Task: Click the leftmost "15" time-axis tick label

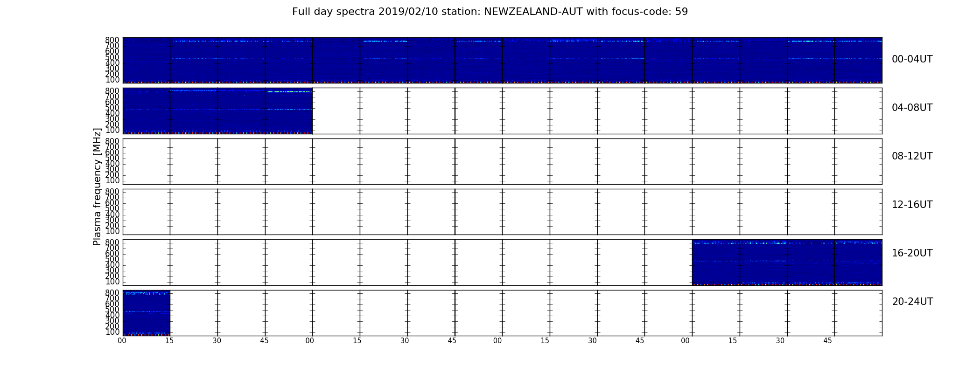Action: point(169,341)
